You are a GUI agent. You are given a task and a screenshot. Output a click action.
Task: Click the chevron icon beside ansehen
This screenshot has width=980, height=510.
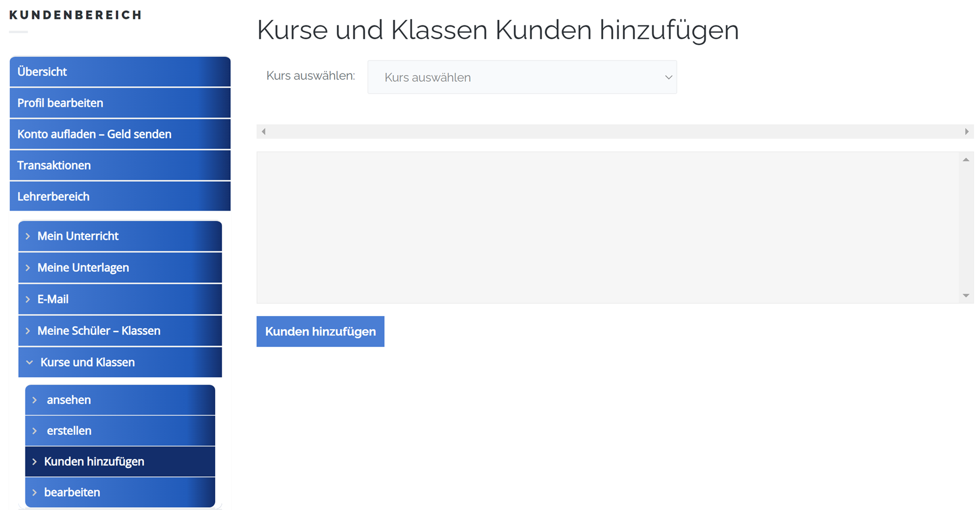tap(35, 400)
